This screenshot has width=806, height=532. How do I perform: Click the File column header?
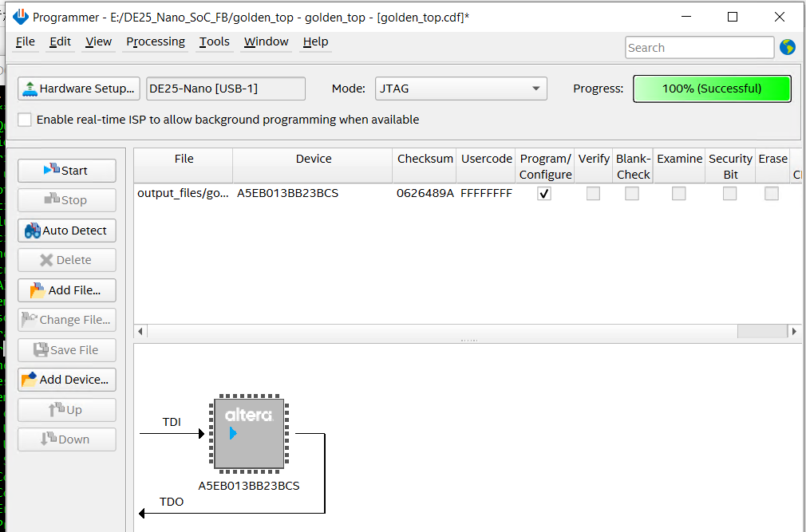coord(184,166)
